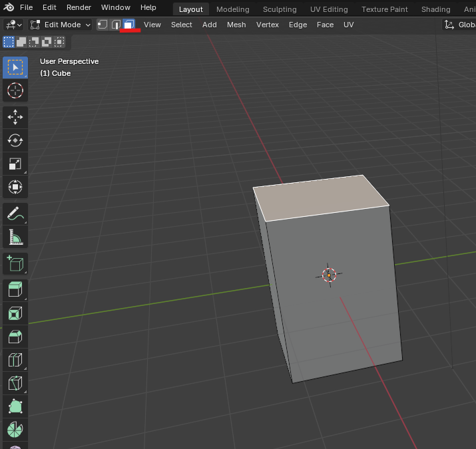Click the selected top face of the cube
The height and width of the screenshot is (449, 476).
click(x=321, y=198)
